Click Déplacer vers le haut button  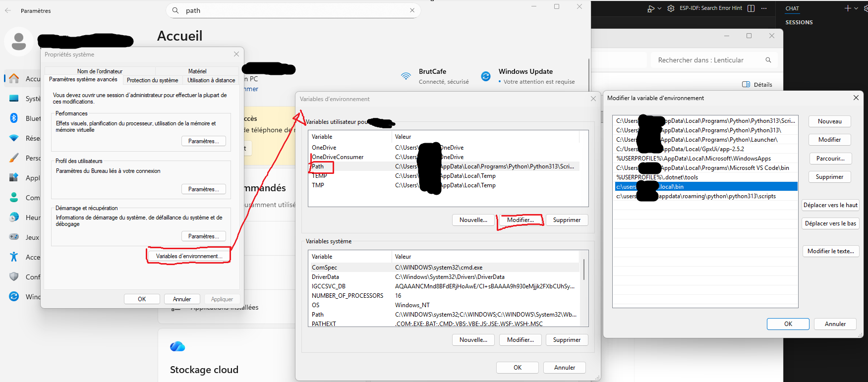(830, 205)
